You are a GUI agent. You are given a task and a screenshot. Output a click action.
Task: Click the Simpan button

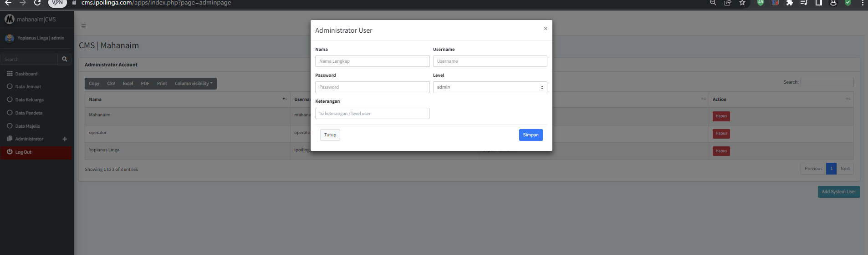531,135
